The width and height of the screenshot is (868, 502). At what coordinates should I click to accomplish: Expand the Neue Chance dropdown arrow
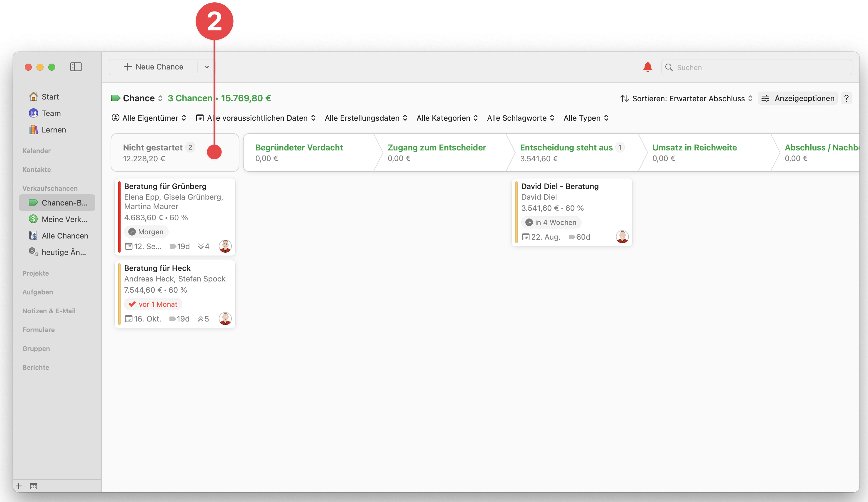point(206,67)
